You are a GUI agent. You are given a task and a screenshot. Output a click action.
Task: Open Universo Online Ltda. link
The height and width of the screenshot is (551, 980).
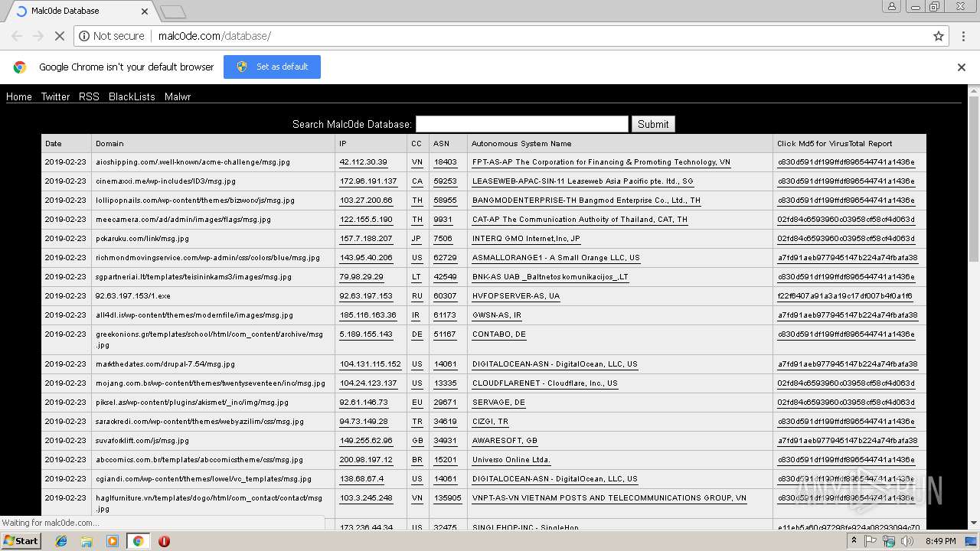(x=511, y=460)
